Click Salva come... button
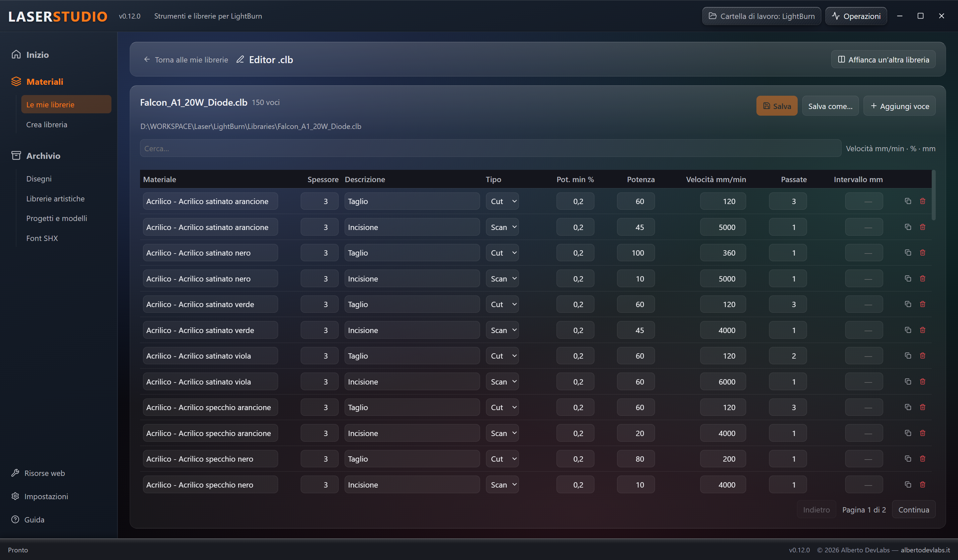This screenshot has height=560, width=958. click(830, 106)
